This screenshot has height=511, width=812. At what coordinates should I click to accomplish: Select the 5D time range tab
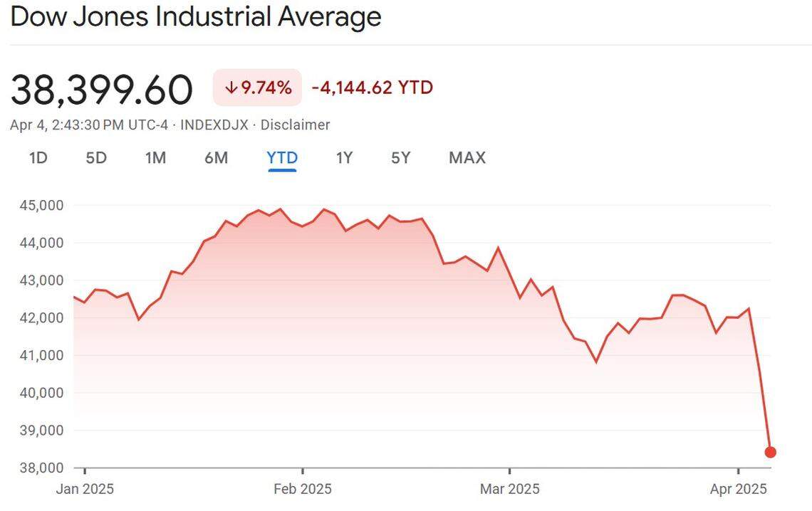[96, 158]
